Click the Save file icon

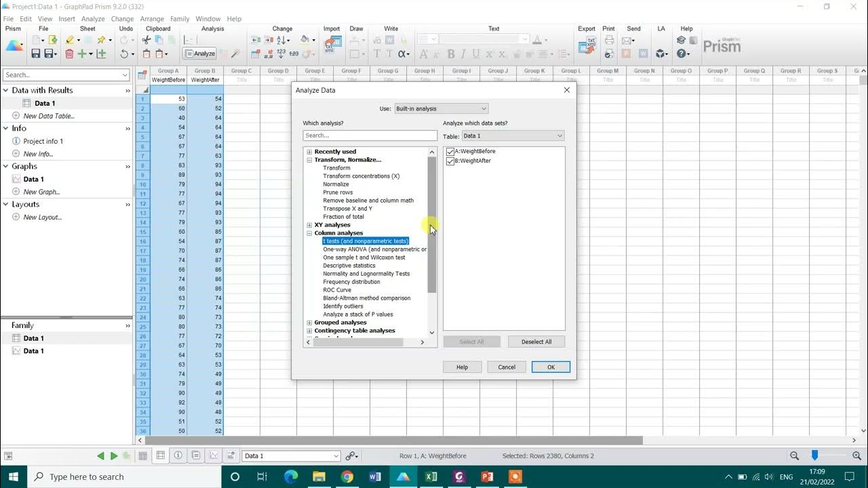(x=36, y=54)
